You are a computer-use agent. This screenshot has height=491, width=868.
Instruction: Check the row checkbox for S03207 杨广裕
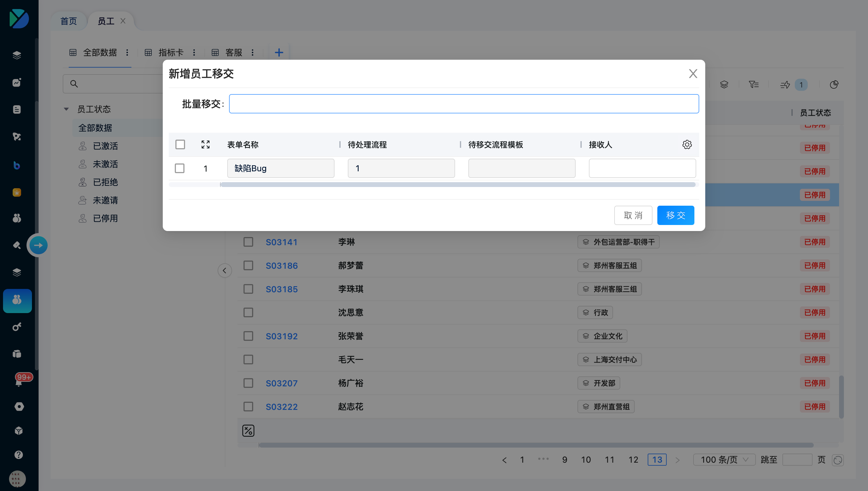[x=248, y=383]
